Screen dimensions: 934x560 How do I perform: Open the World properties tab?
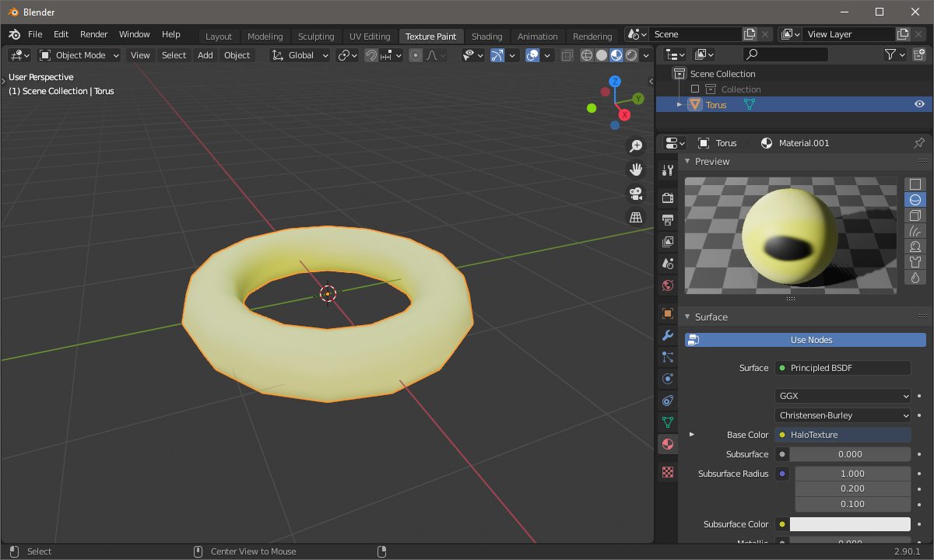(667, 285)
